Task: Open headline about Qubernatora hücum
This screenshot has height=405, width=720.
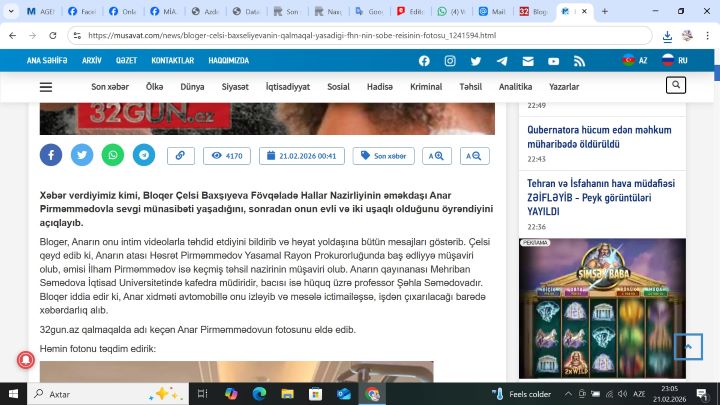Action: [x=600, y=136]
